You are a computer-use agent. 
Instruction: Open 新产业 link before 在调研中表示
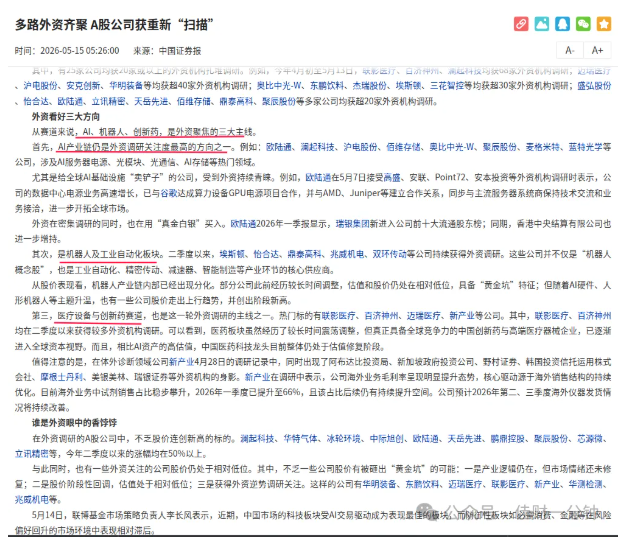pyautogui.click(x=258, y=377)
